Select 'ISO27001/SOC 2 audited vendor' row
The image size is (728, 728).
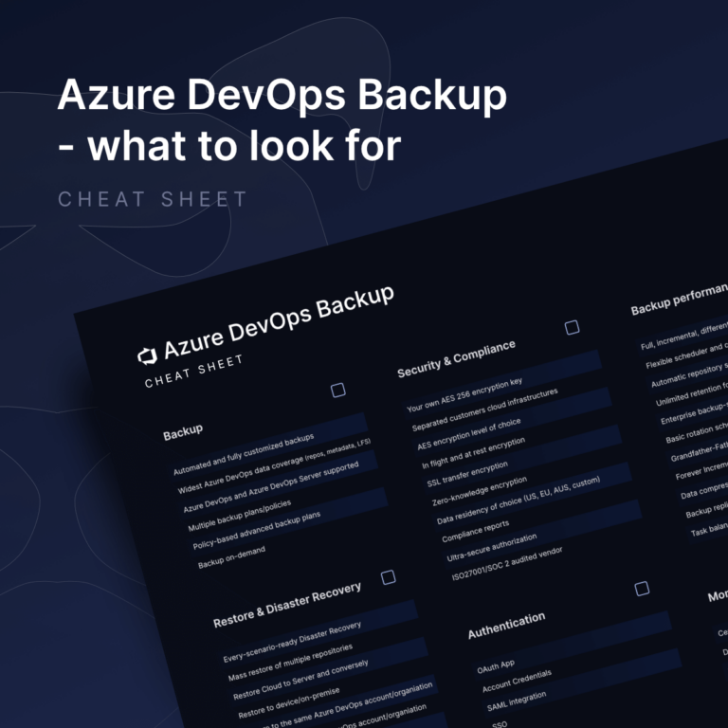(507, 563)
